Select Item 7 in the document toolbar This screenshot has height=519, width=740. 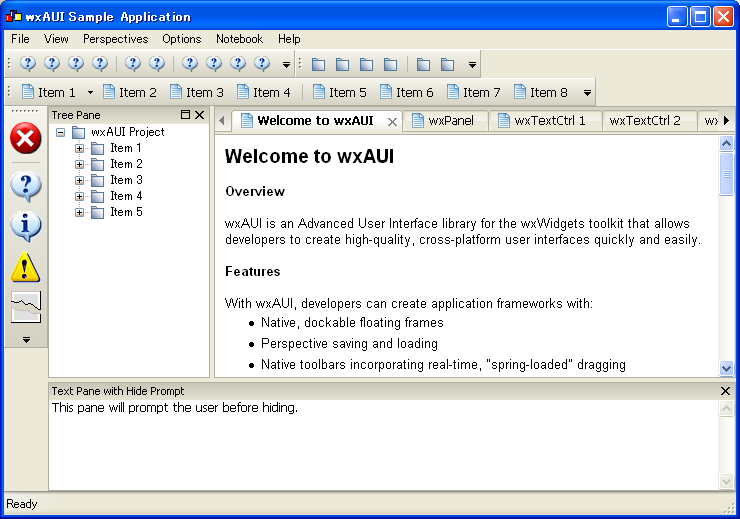click(x=474, y=92)
